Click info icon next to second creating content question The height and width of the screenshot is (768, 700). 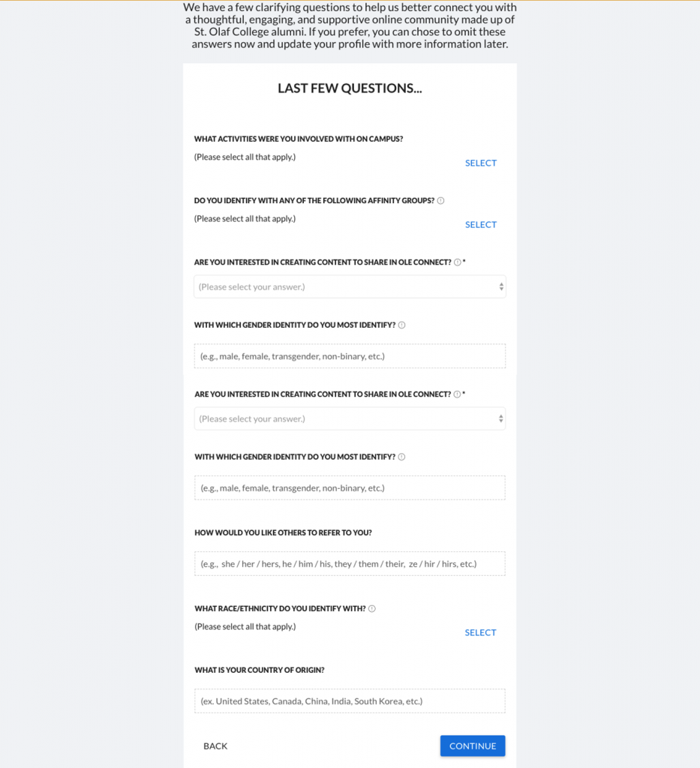[457, 394]
